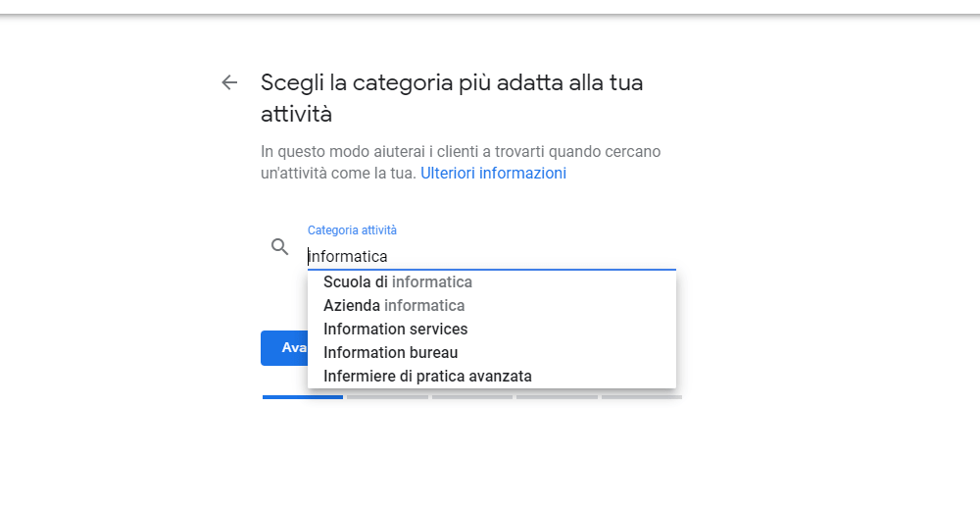
Task: Click the first blue progress bar segment
Action: (303, 397)
